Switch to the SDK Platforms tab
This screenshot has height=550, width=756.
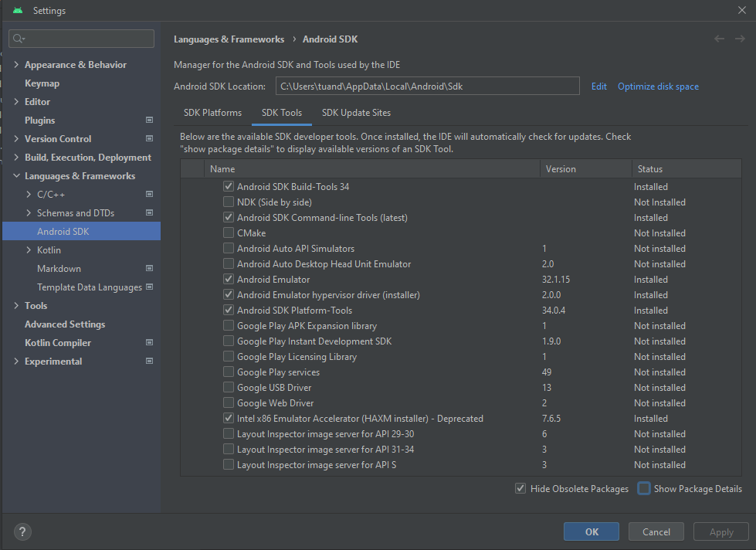tap(212, 113)
